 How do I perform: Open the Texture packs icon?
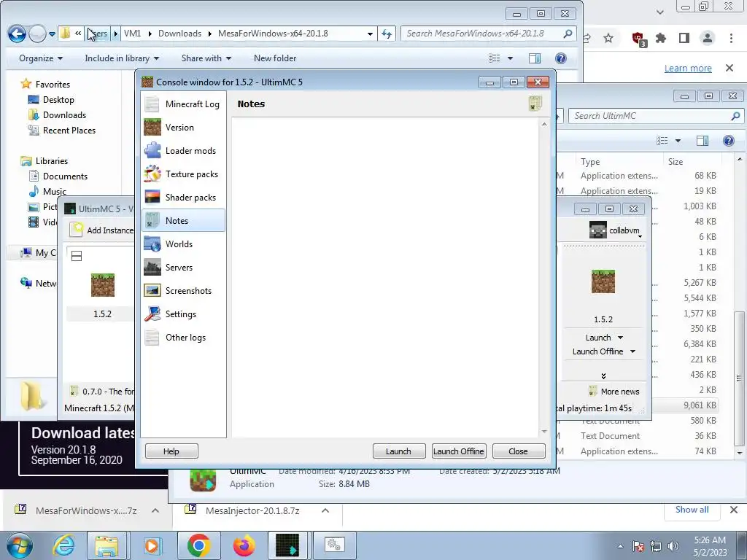coord(152,174)
